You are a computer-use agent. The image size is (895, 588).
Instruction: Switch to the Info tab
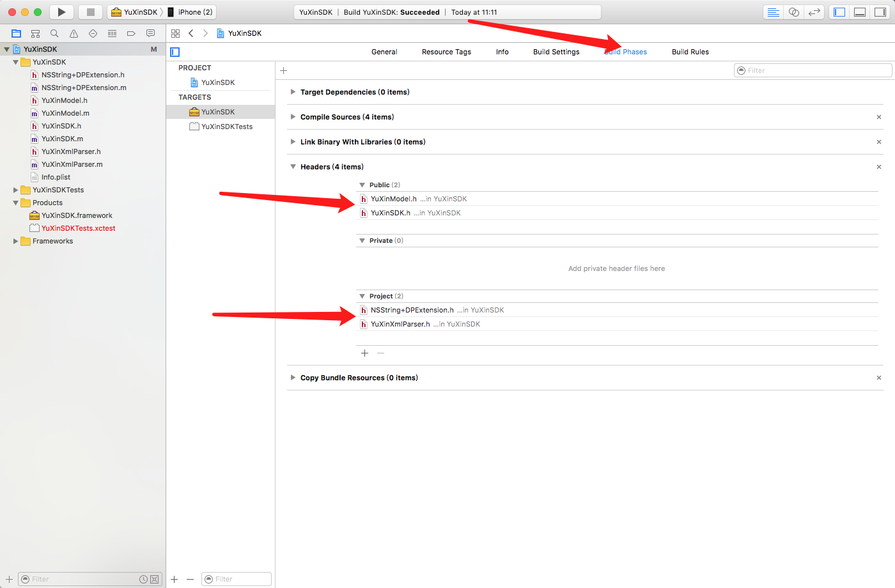coord(502,52)
